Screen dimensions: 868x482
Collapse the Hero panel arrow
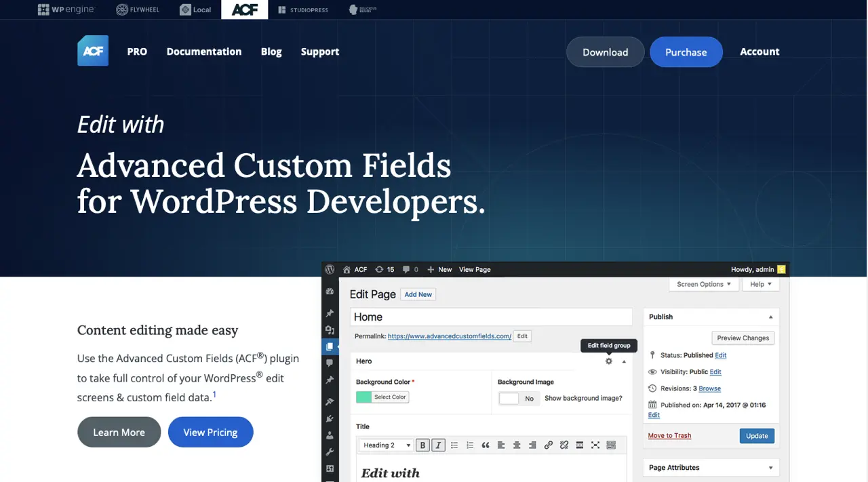click(x=624, y=361)
